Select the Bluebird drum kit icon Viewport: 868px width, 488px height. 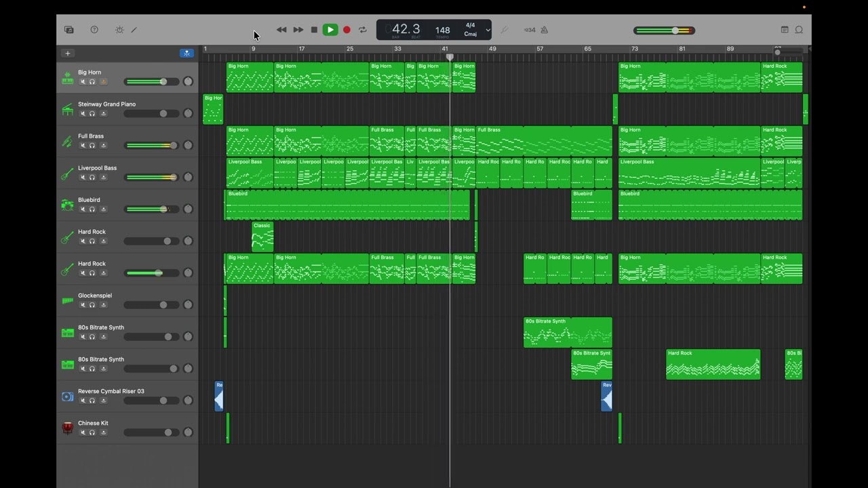pos(67,205)
